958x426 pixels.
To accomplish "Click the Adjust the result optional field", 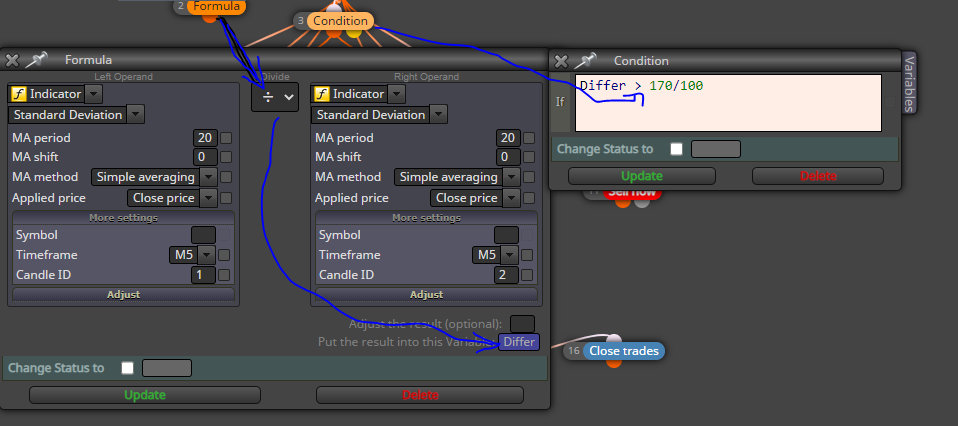I will [522, 324].
